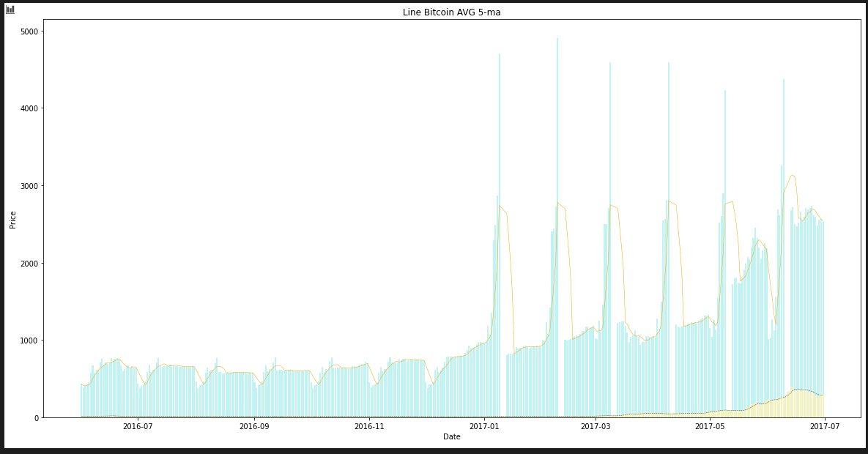Click the y-axis tick label 0
This screenshot has height=454, width=868.
tap(37, 418)
